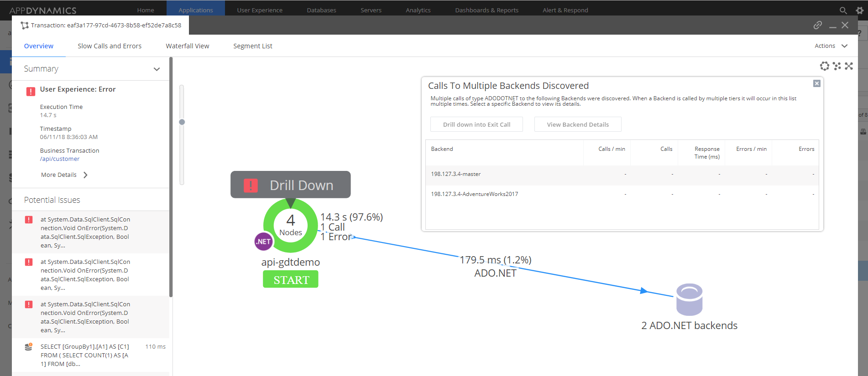Click the Drill Down button
Image resolution: width=868 pixels, height=376 pixels.
pyautogui.click(x=291, y=185)
